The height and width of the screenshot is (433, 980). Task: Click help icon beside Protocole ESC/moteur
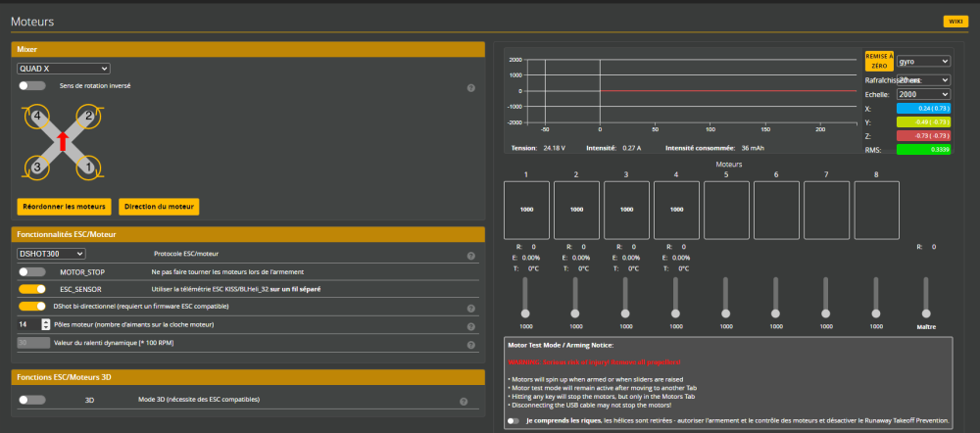(471, 256)
